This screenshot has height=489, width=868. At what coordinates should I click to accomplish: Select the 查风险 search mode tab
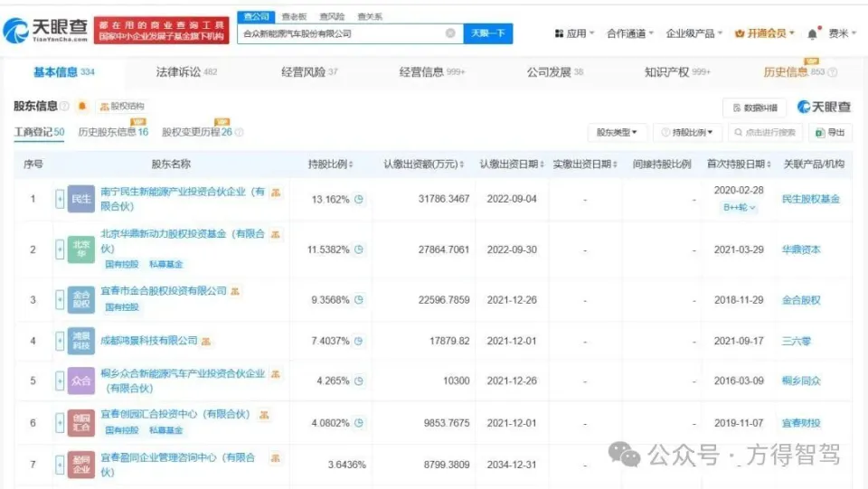tap(332, 16)
